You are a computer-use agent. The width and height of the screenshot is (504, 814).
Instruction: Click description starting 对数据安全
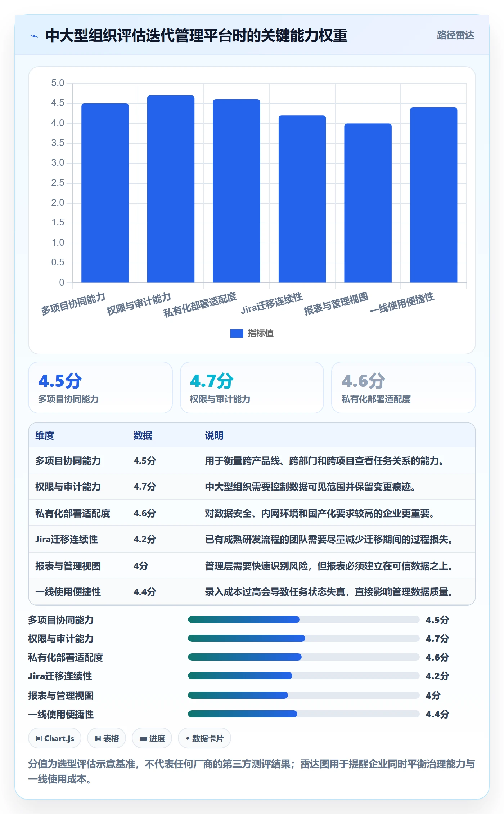(x=320, y=513)
